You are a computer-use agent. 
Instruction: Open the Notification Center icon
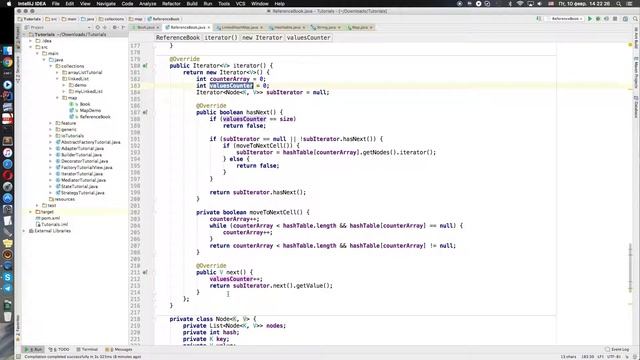[630, 4]
